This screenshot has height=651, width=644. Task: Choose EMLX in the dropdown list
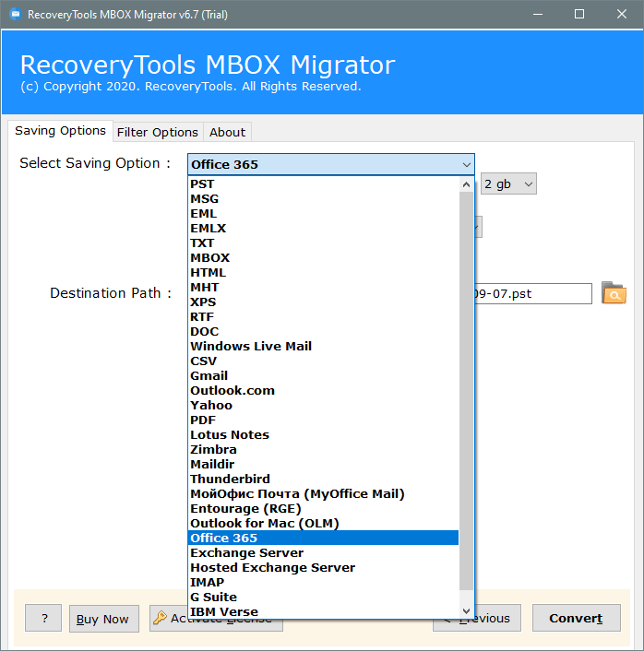click(323, 229)
